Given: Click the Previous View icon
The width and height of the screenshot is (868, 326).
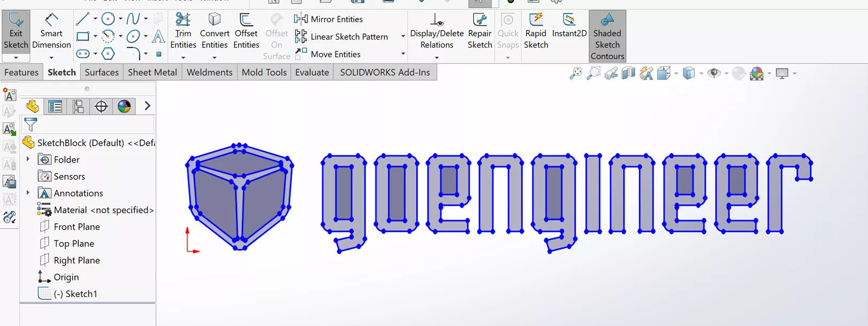Looking at the screenshot, I should click(x=611, y=74).
